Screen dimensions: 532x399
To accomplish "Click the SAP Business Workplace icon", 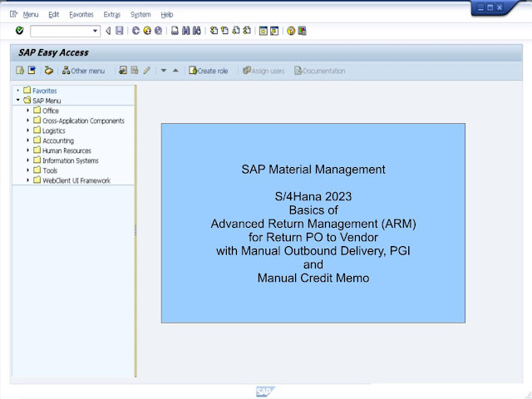I will (x=49, y=71).
